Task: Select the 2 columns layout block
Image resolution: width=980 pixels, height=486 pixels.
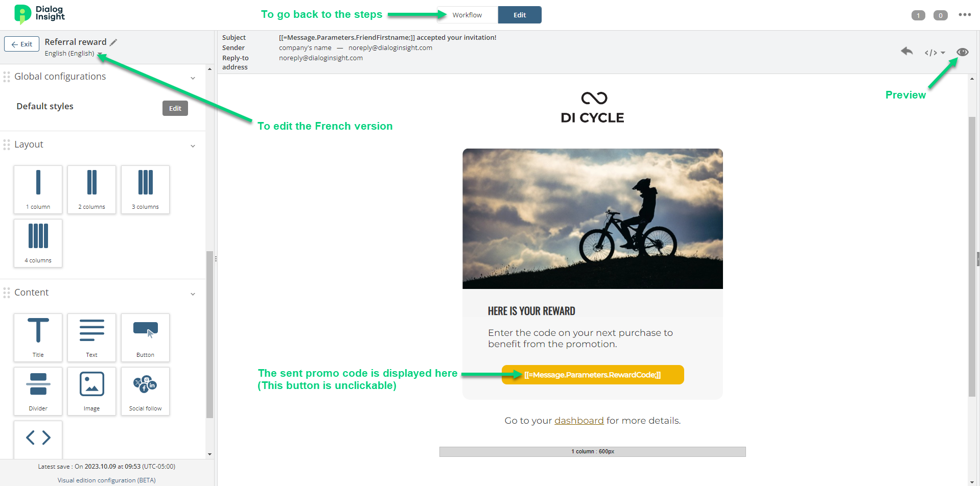Action: tap(92, 189)
